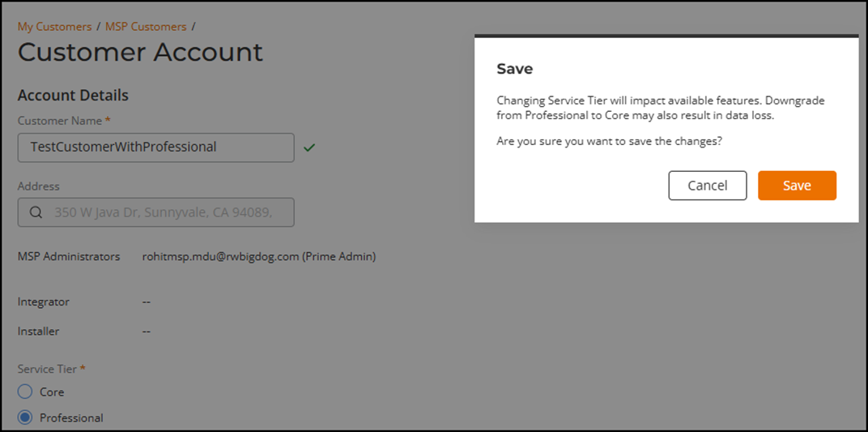Click the Service Tier field label

click(x=48, y=369)
